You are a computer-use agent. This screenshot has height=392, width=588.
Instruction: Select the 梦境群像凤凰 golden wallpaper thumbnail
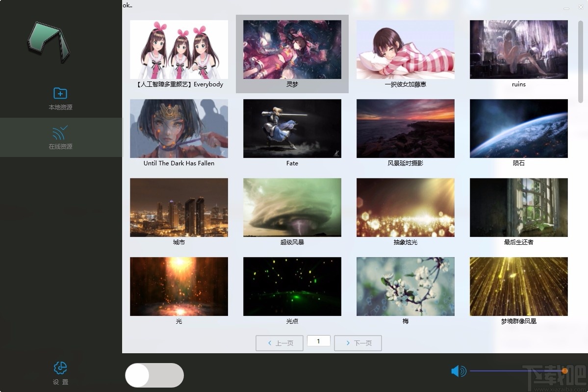pos(519,286)
